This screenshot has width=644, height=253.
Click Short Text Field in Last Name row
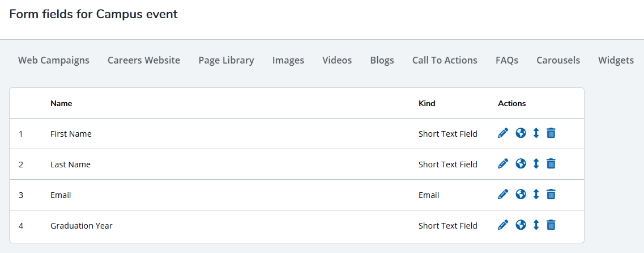(x=447, y=165)
